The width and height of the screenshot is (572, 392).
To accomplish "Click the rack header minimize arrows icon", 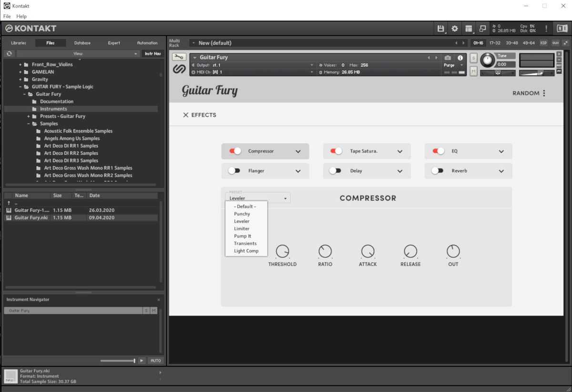I will (565, 43).
